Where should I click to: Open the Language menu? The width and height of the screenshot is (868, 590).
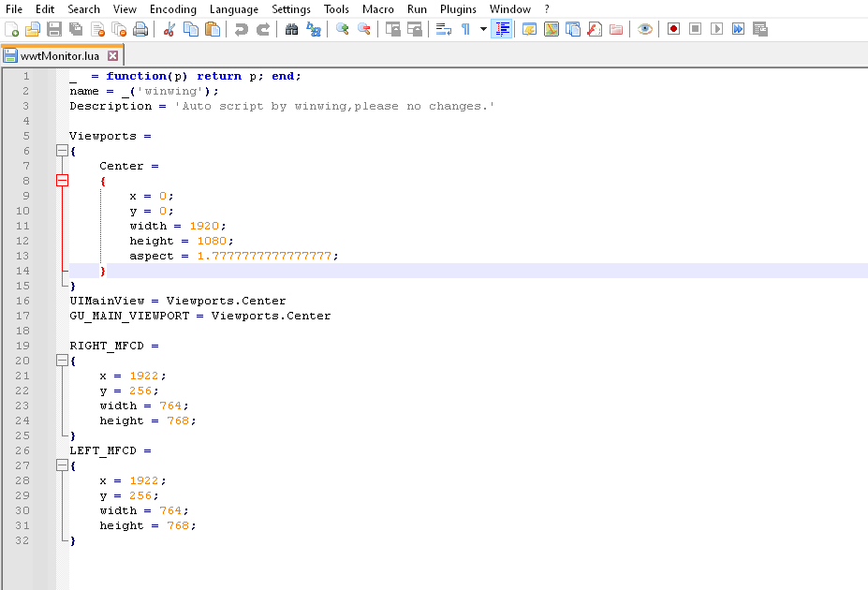(x=233, y=8)
